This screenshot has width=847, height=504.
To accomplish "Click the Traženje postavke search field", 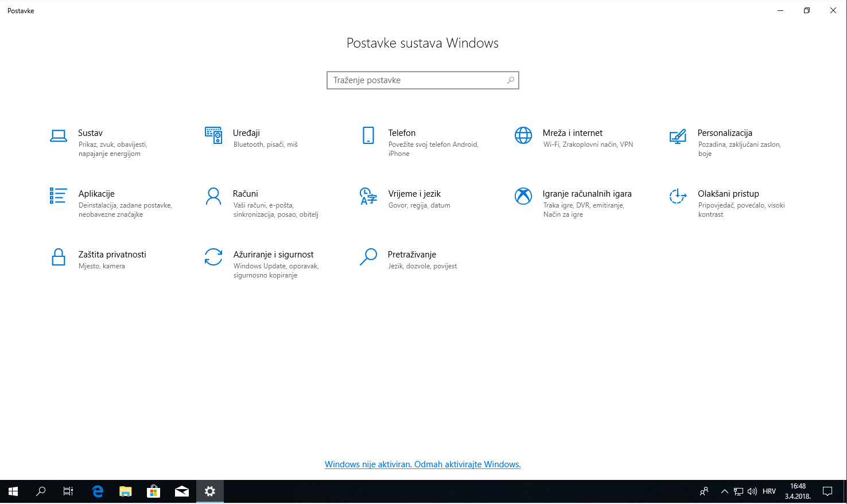I will point(423,80).
